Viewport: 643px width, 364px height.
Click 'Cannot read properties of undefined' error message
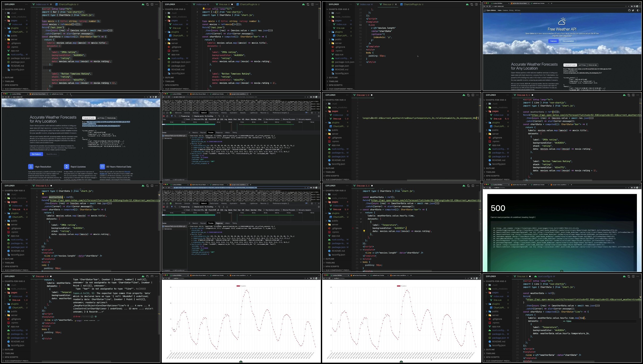(x=513, y=217)
